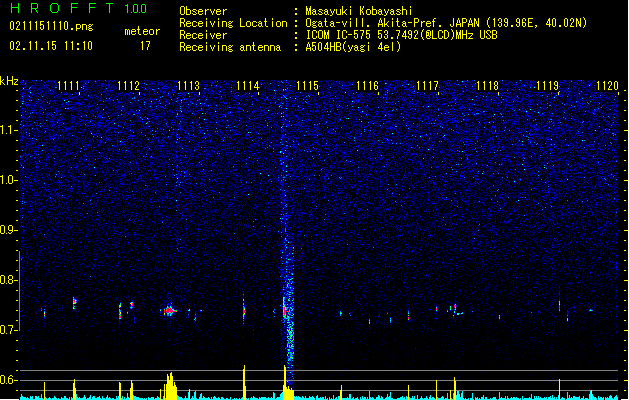Click the 1118 time axis marker

[487, 85]
